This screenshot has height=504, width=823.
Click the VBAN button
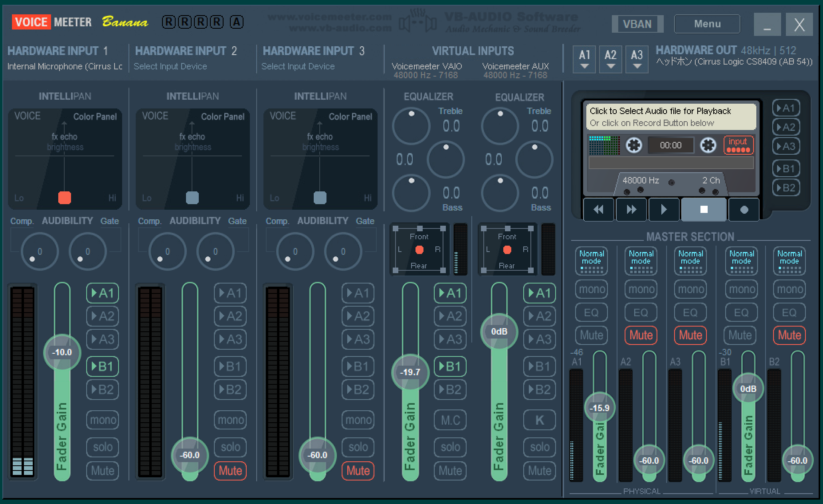pyautogui.click(x=637, y=24)
